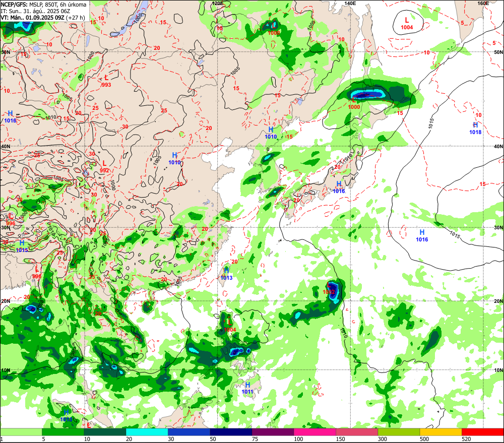Click the 40N latitude label on the right edge

point(498,146)
